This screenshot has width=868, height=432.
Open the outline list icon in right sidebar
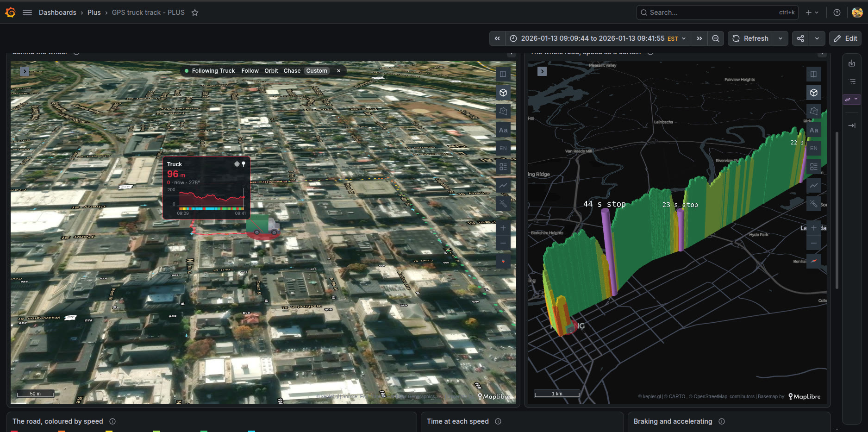[852, 81]
